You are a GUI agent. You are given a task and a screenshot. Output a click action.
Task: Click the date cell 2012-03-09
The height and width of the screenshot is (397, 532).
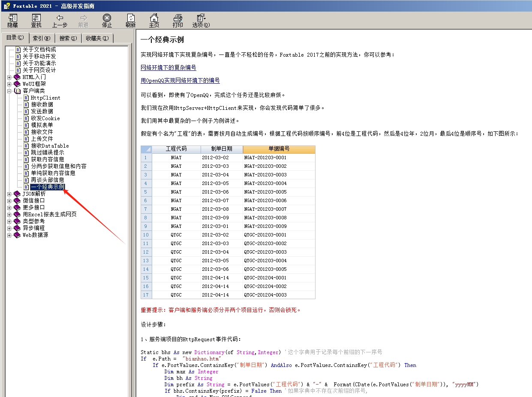click(x=222, y=218)
